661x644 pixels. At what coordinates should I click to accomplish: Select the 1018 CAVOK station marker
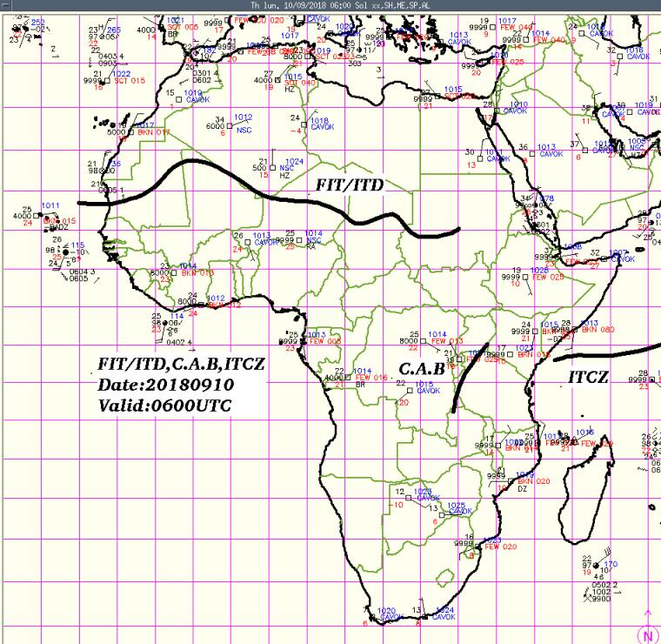(305, 125)
